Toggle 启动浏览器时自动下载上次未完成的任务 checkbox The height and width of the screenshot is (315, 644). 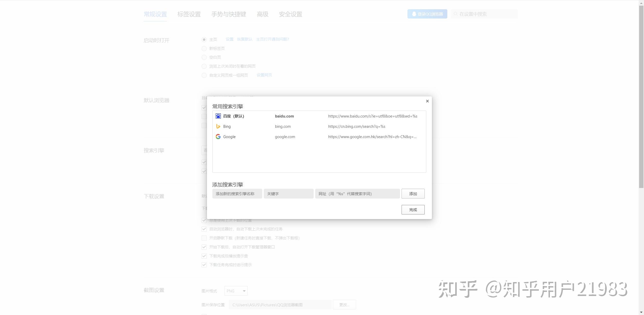[204, 229]
